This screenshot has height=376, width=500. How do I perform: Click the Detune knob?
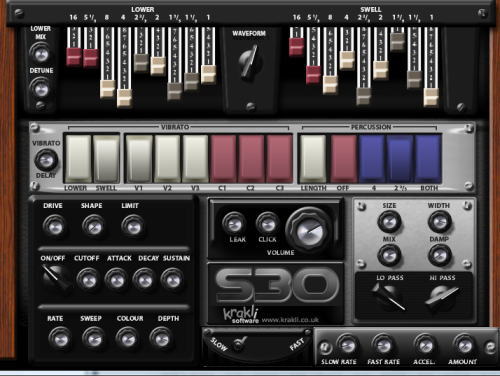(41, 88)
